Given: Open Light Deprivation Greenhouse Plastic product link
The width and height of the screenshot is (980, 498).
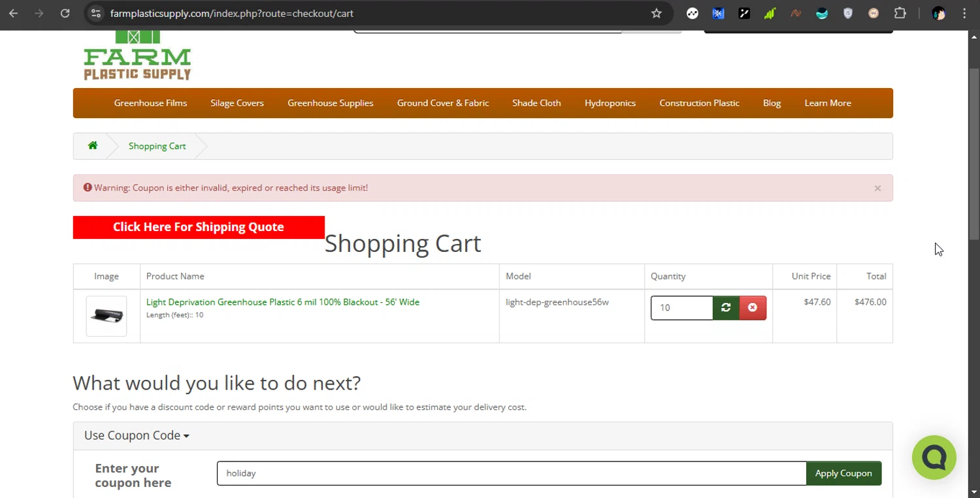Looking at the screenshot, I should 283,302.
